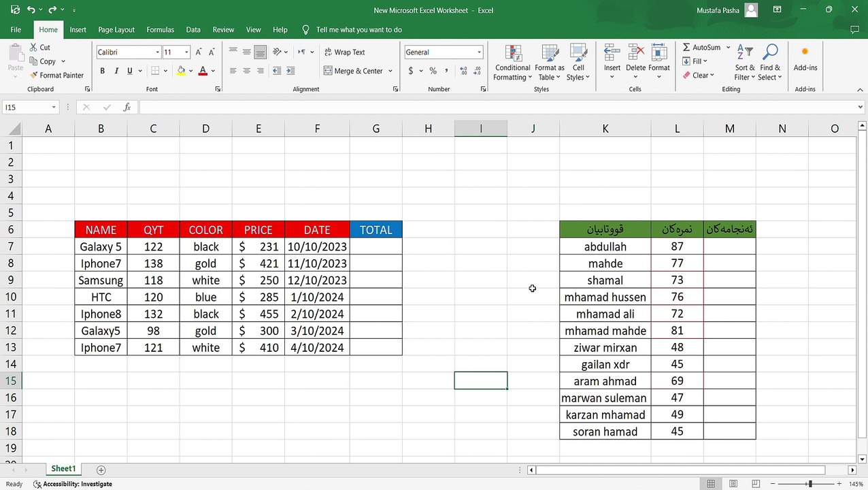Open Format as Table gallery
The height and width of the screenshot is (490, 868).
pyautogui.click(x=550, y=63)
